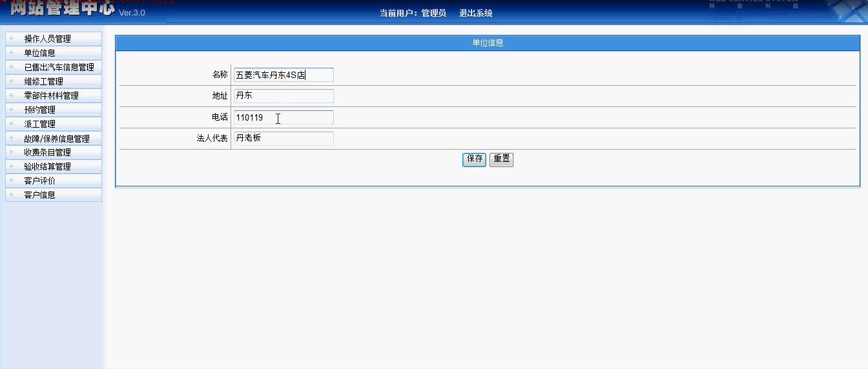
Task: Click the plus icon beside 验收结算管理
Action: (11, 166)
